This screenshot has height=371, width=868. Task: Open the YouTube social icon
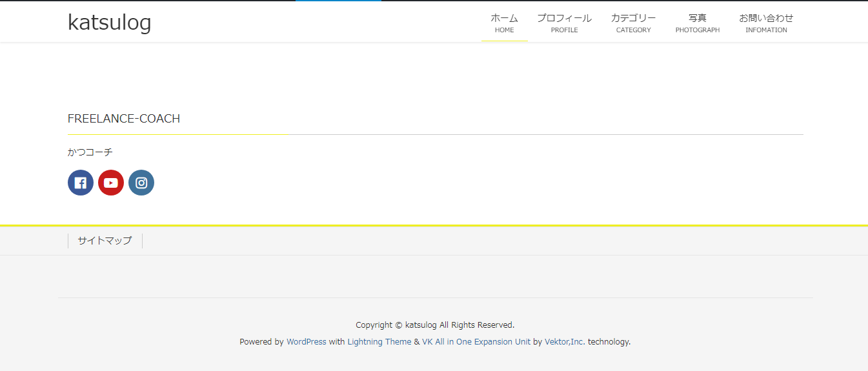point(111,183)
